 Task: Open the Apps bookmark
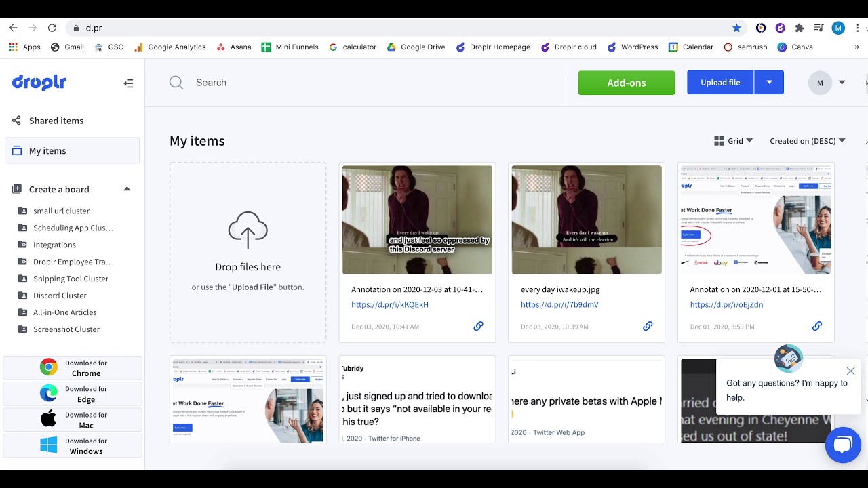(x=24, y=47)
